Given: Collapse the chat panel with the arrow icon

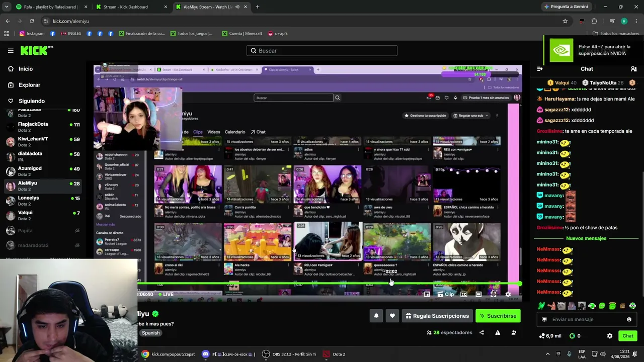Looking at the screenshot, I should point(540,69).
